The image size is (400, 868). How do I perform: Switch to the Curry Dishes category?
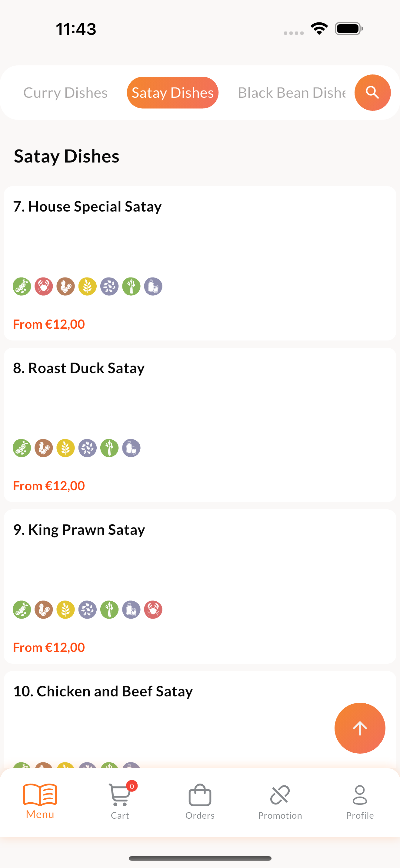pos(65,93)
